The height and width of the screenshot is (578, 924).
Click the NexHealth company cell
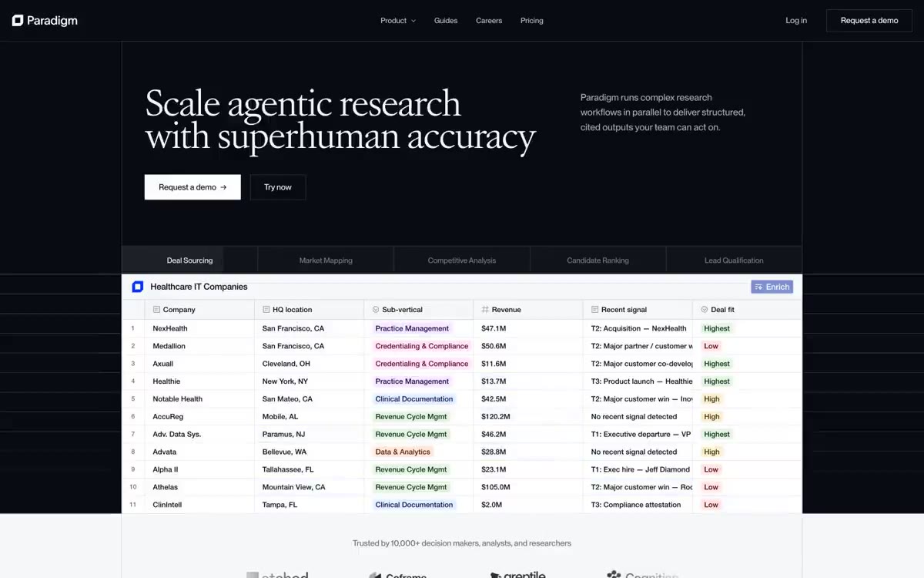click(199, 328)
